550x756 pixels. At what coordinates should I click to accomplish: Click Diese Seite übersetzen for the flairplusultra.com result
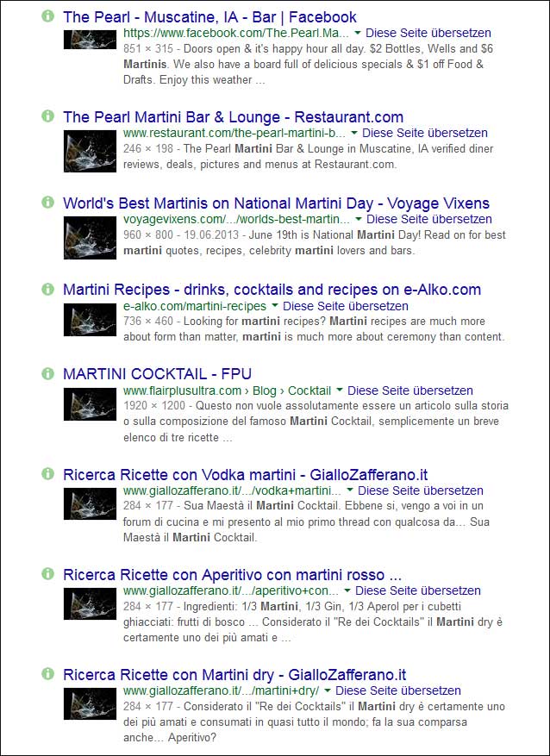click(x=410, y=390)
